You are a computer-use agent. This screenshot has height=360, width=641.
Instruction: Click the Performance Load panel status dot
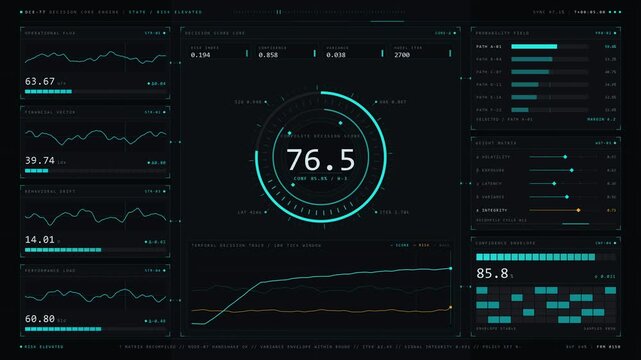pyautogui.click(x=164, y=271)
